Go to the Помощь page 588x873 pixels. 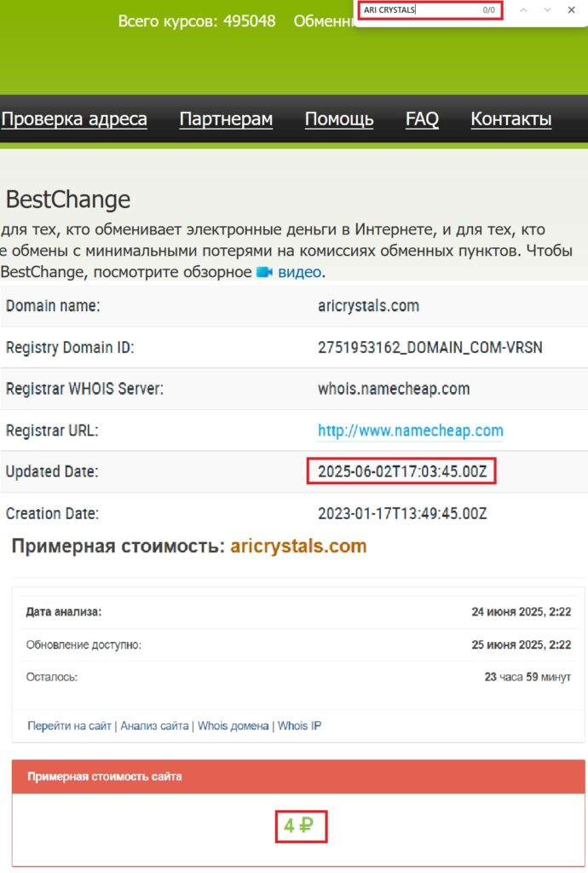tap(339, 119)
